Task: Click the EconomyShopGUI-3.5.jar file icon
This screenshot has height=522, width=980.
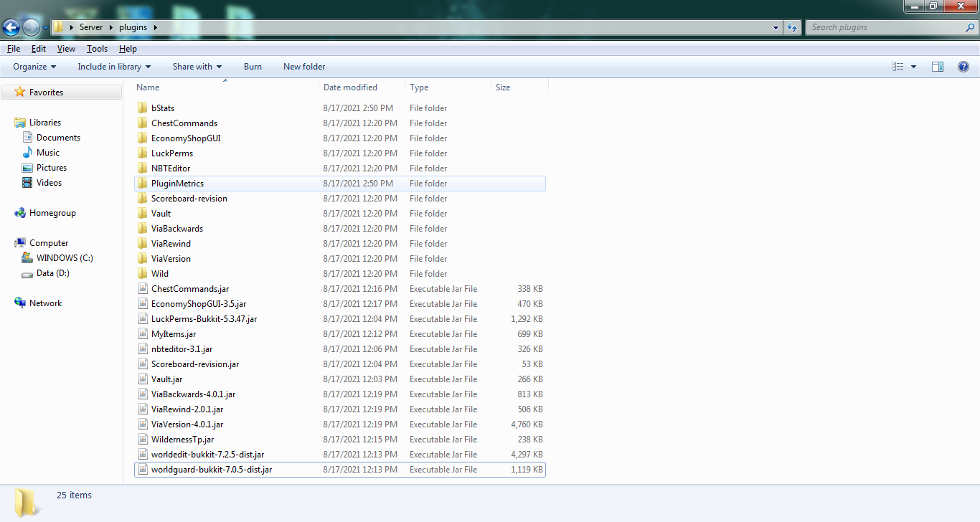Action: 143,304
